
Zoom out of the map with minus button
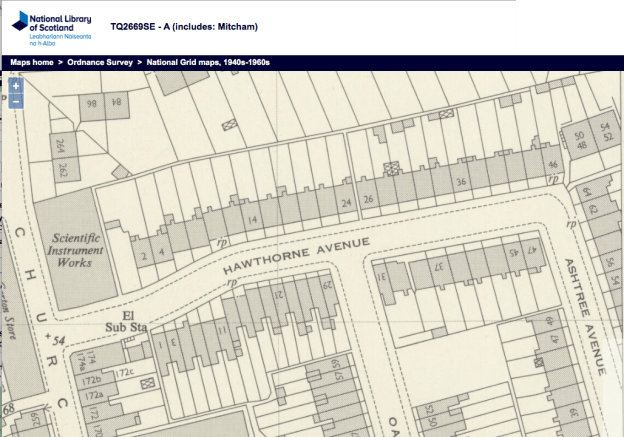click(x=16, y=101)
